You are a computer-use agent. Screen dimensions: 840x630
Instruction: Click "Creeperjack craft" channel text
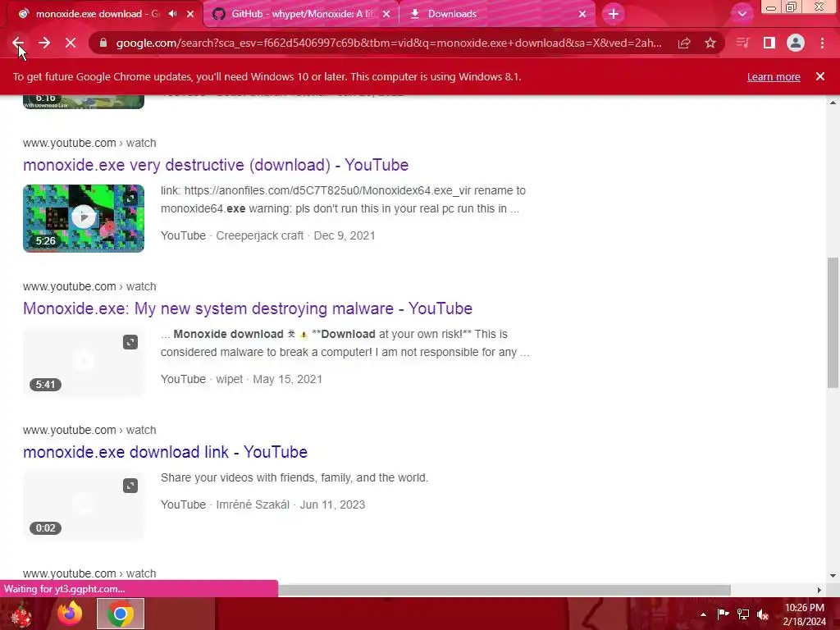[260, 235]
